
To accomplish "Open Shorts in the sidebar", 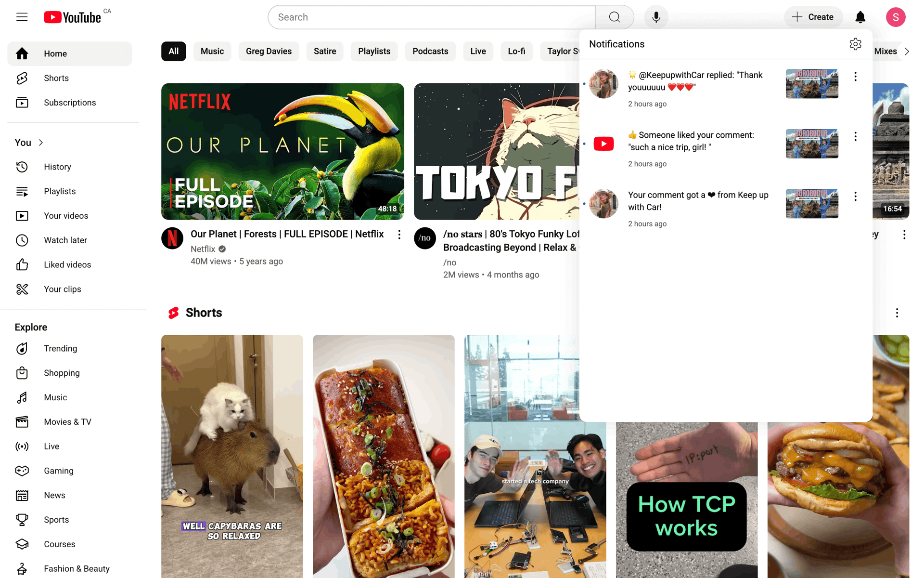I will pos(70,78).
